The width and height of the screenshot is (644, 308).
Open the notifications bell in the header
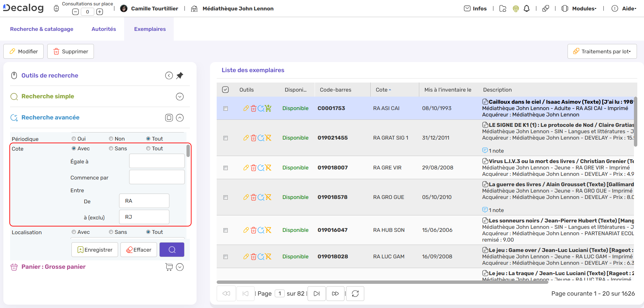click(526, 8)
